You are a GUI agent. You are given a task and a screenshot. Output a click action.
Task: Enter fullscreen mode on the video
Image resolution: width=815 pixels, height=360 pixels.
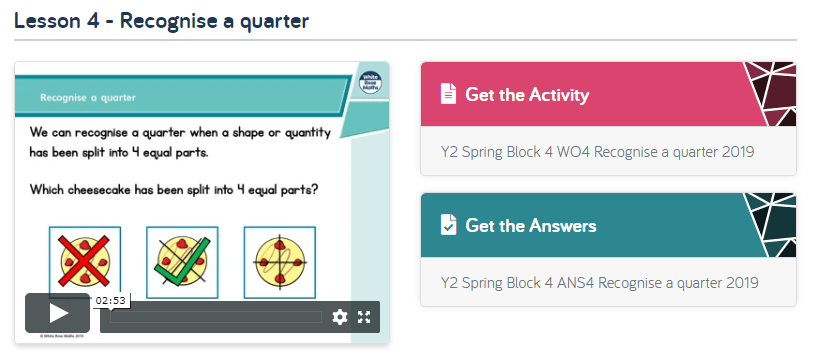tap(364, 317)
